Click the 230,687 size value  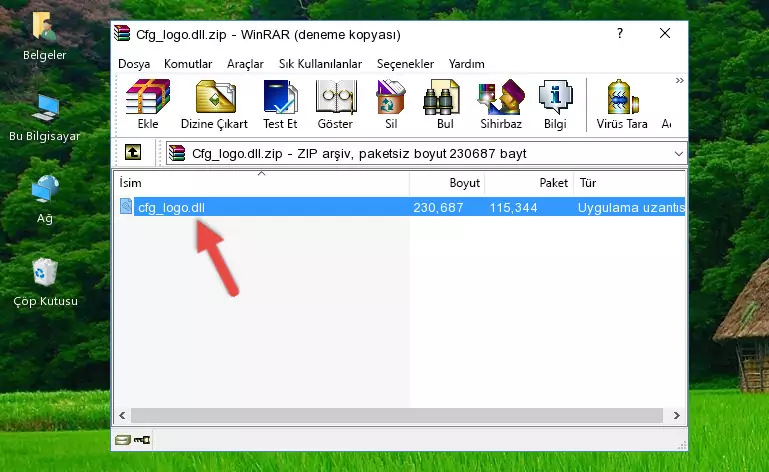438,208
